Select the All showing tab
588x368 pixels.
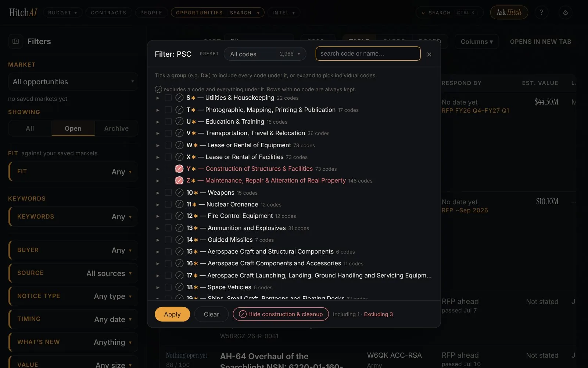(x=30, y=128)
